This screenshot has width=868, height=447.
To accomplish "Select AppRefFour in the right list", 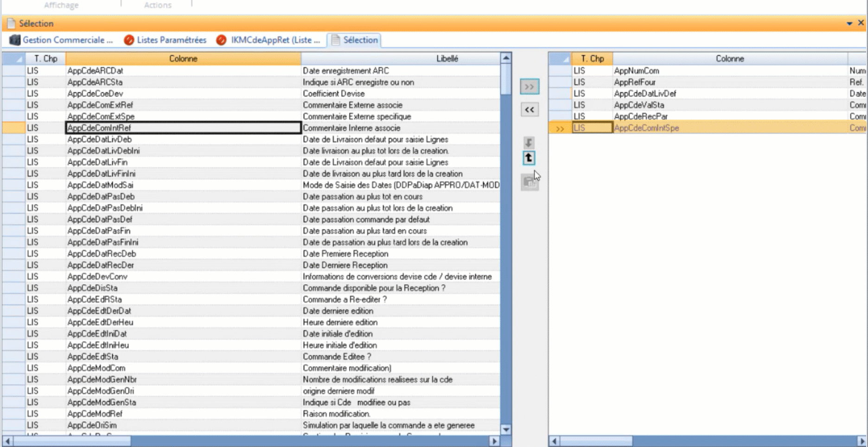I will coord(634,82).
